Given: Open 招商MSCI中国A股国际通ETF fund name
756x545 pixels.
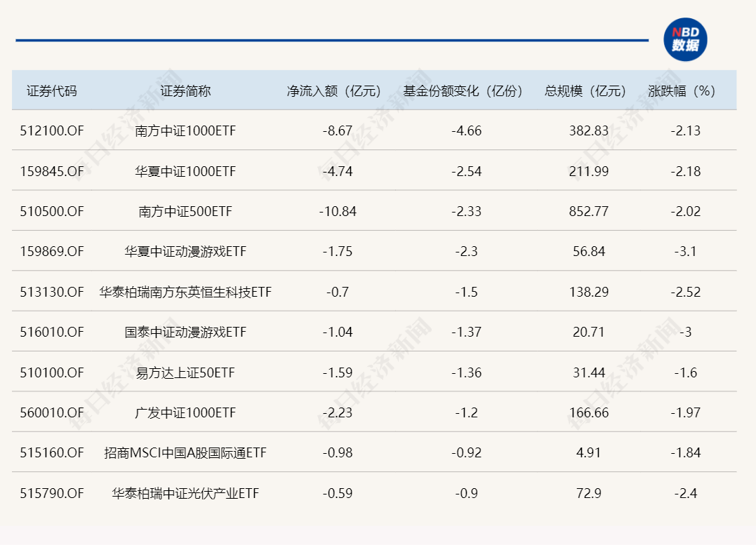Looking at the screenshot, I should click(185, 453).
